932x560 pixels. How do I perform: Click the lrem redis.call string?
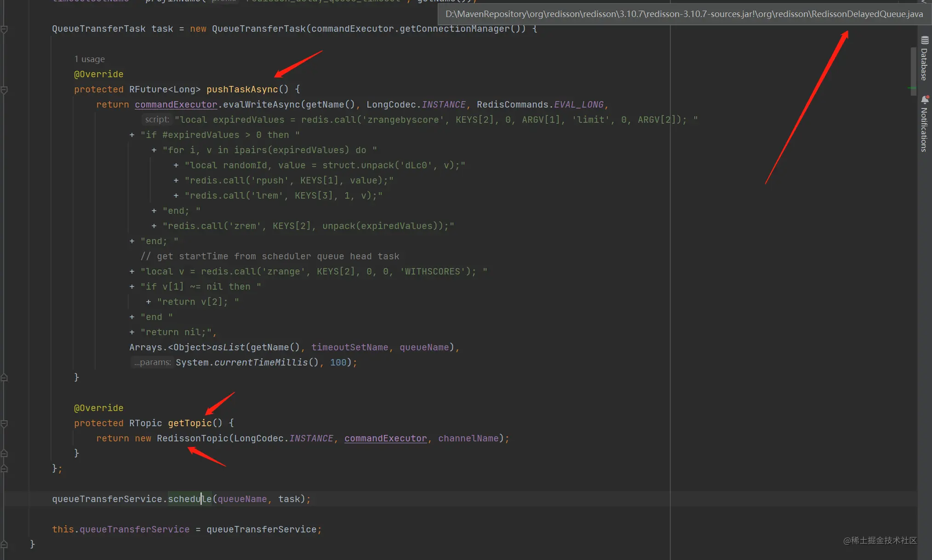pos(283,195)
